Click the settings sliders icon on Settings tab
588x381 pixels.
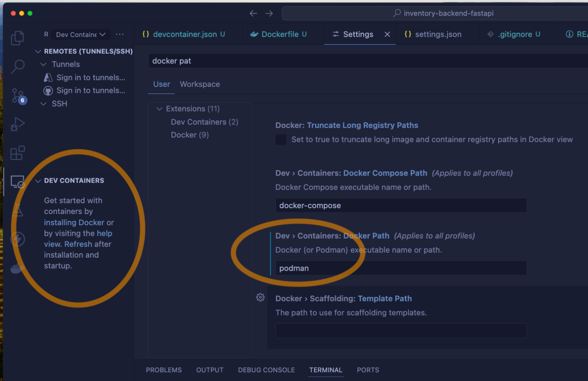336,34
